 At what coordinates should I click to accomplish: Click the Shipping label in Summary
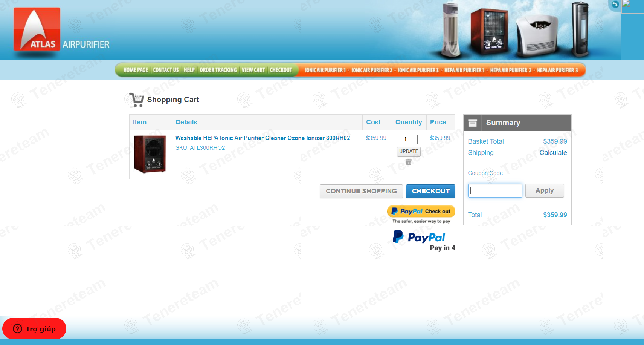[x=481, y=153]
